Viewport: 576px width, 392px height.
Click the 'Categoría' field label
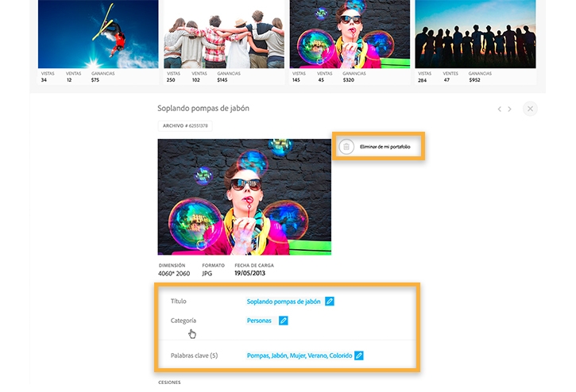click(x=184, y=321)
